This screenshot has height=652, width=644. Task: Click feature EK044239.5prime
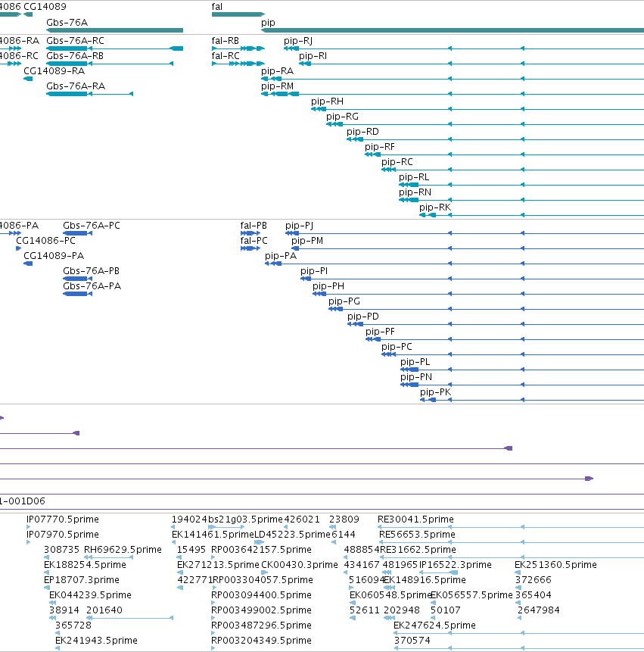click(x=90, y=595)
